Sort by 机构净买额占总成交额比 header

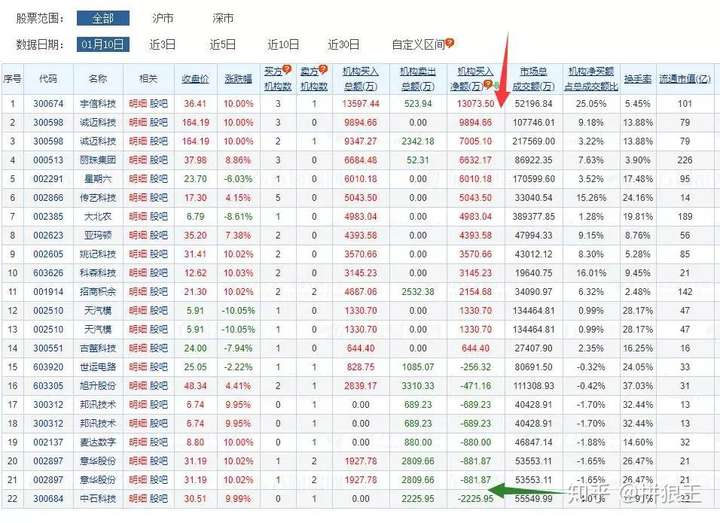coord(591,79)
